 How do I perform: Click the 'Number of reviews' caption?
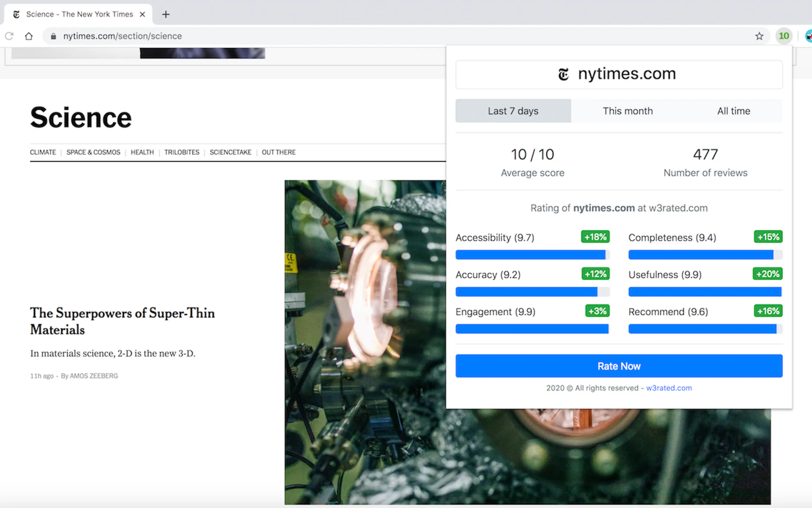pos(705,173)
